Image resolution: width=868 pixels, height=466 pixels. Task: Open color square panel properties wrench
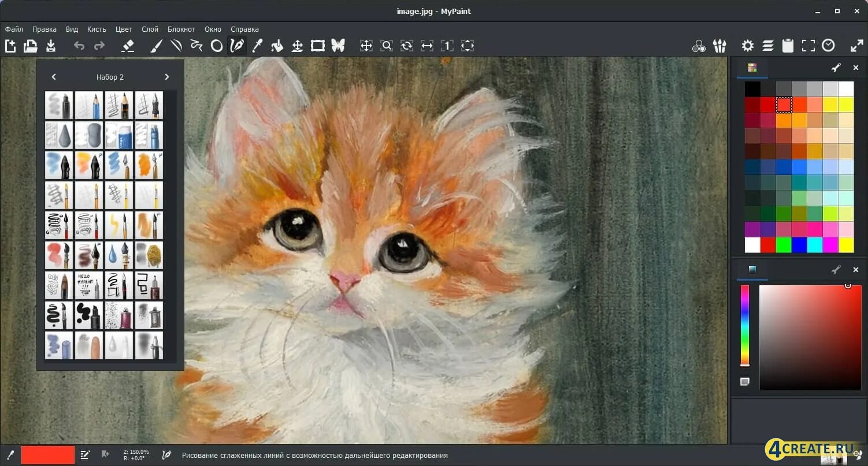pos(836,270)
